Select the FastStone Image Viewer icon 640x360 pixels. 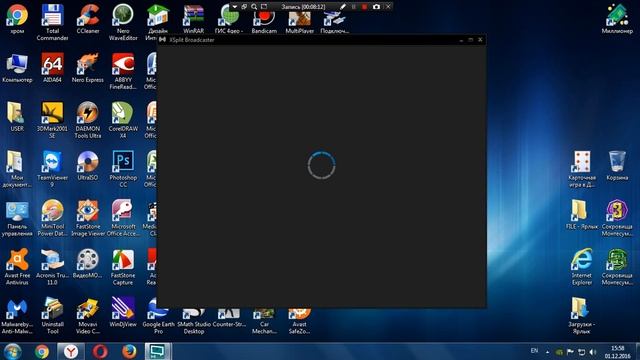coord(88,218)
